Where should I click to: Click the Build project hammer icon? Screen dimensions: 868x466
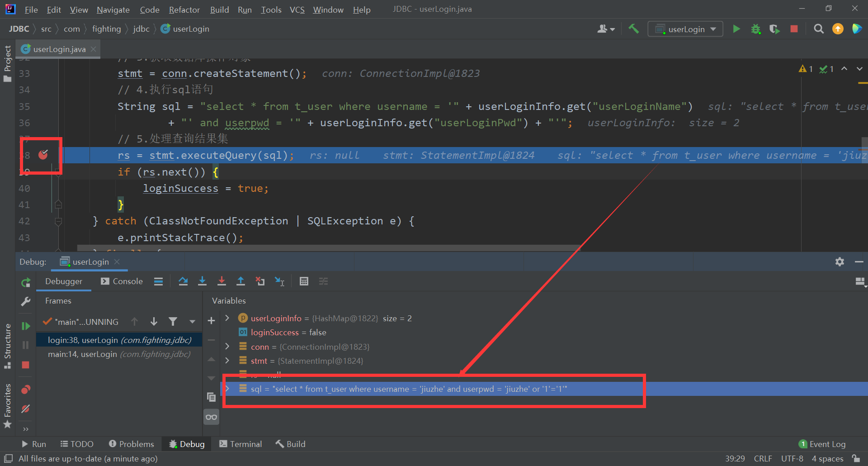coord(633,29)
